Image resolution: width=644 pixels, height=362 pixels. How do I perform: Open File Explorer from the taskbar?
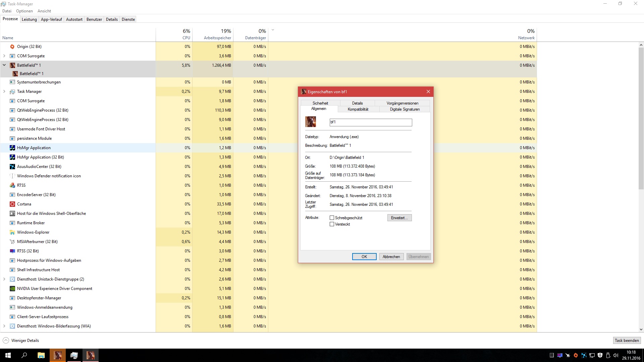(x=41, y=355)
